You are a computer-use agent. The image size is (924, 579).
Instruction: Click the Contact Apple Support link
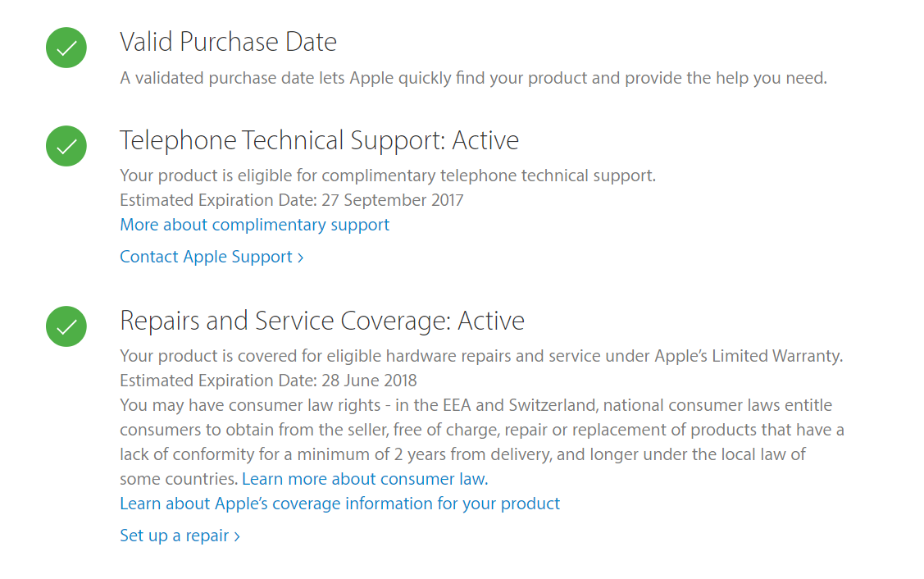206,257
